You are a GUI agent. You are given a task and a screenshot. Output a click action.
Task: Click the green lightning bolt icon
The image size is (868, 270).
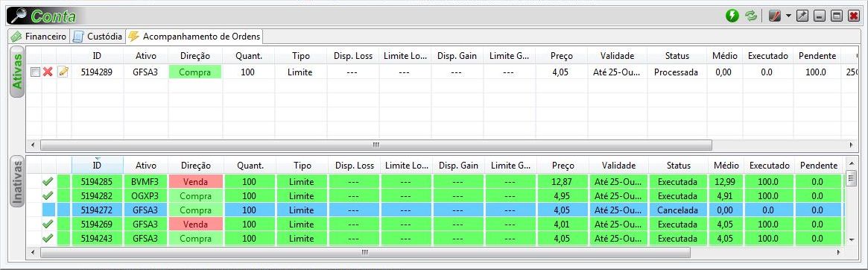732,16
